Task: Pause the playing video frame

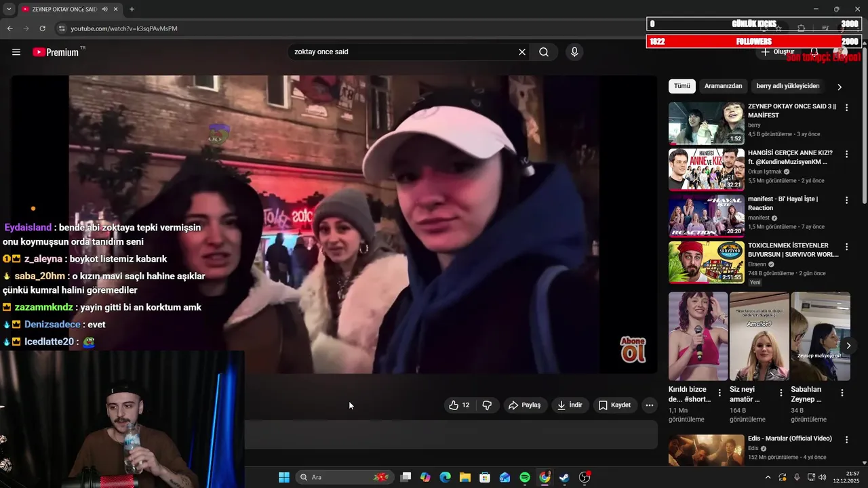Action: pyautogui.click(x=334, y=224)
